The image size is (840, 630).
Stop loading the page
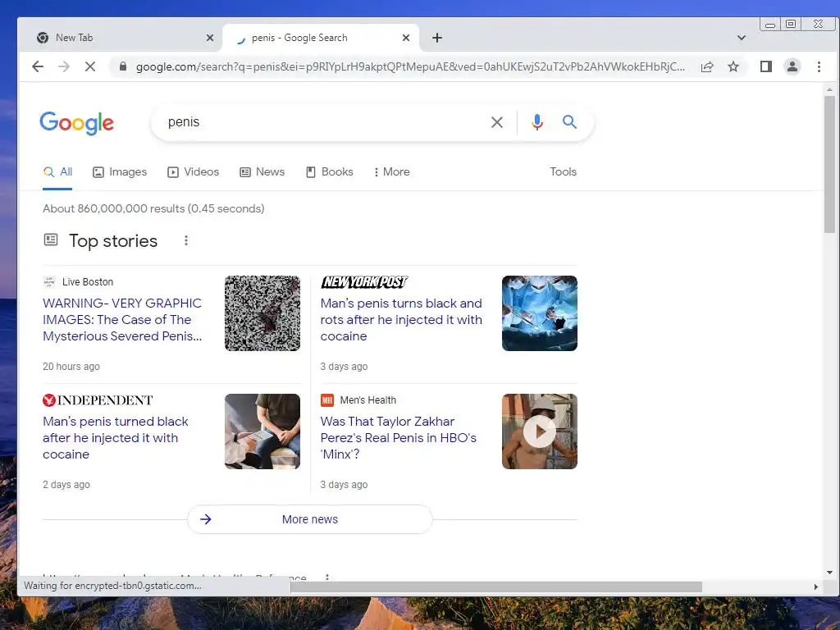click(x=90, y=66)
